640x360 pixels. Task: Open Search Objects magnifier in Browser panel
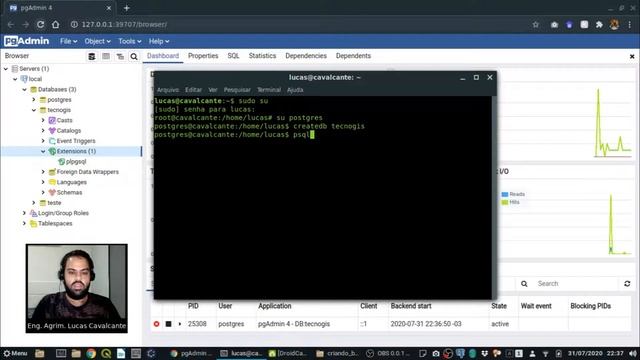pyautogui.click(x=134, y=56)
